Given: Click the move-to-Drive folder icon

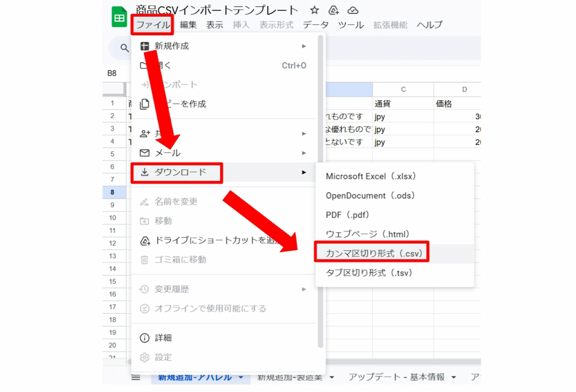Looking at the screenshot, I should pyautogui.click(x=333, y=10).
